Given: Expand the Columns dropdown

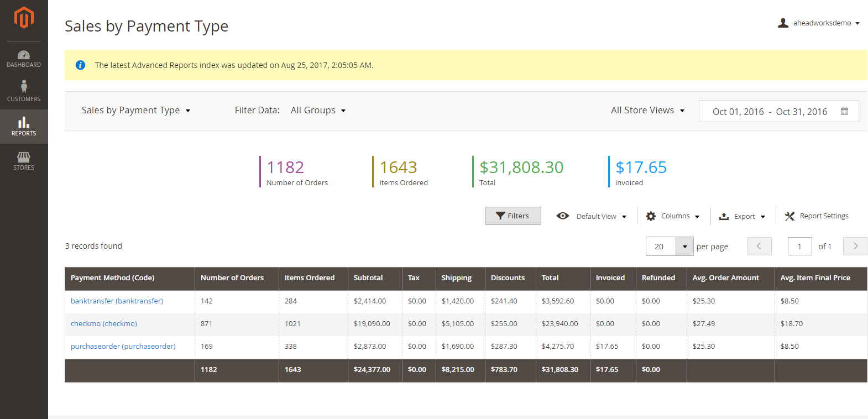Looking at the screenshot, I should point(672,216).
